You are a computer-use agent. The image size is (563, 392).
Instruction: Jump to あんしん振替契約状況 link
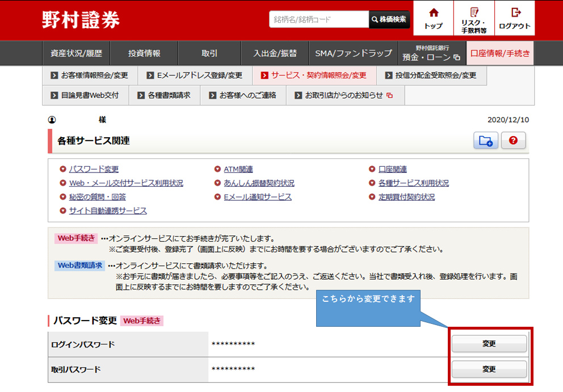pos(259,183)
